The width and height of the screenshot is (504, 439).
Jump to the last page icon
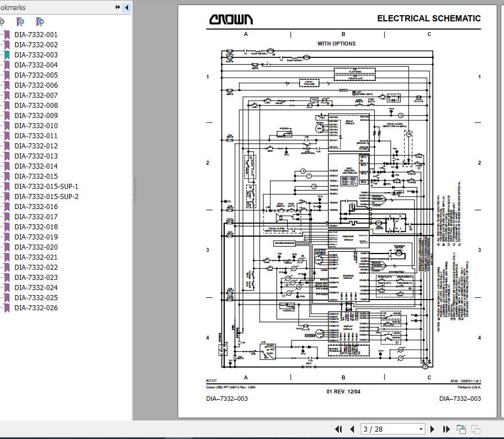click(446, 429)
